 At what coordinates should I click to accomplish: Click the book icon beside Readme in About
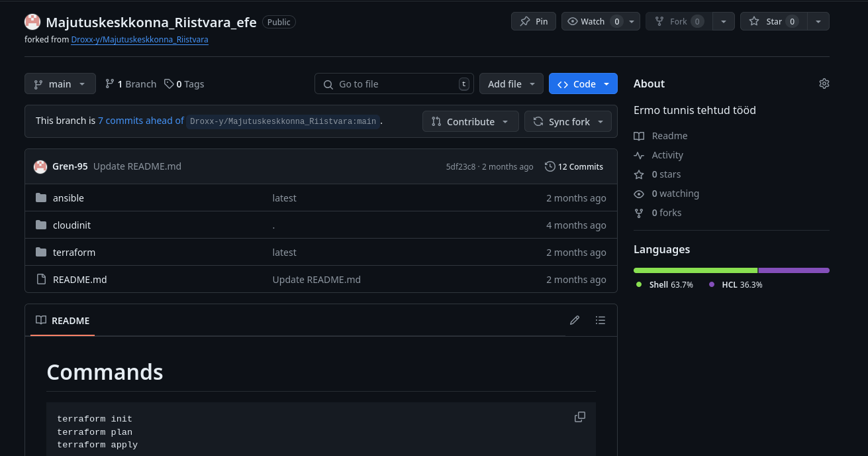[639, 136]
